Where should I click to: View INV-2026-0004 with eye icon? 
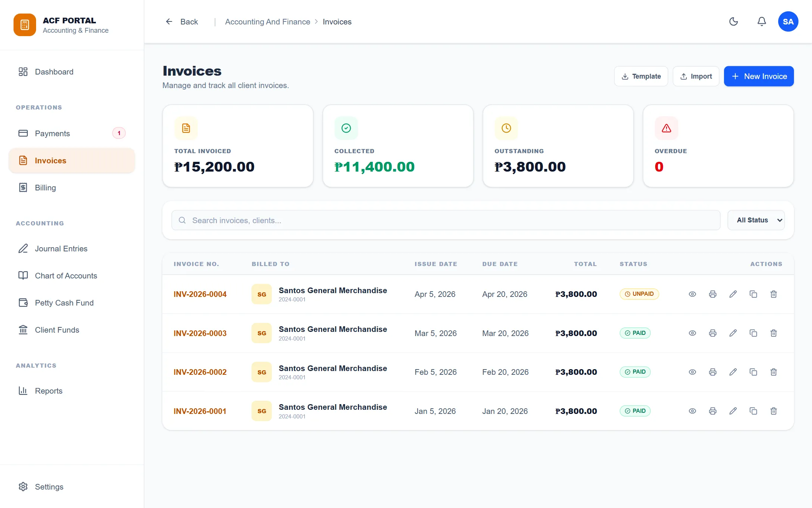(692, 294)
